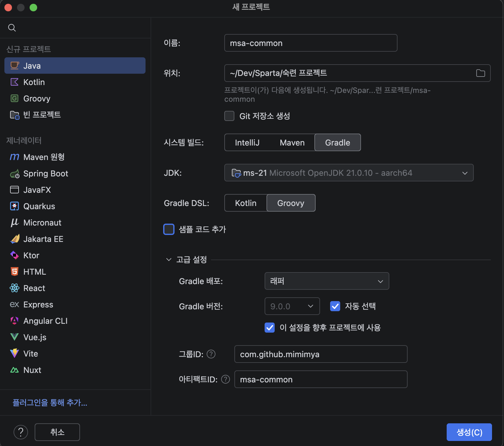Choose Gradle build system
The width and height of the screenshot is (504, 446).
click(338, 142)
